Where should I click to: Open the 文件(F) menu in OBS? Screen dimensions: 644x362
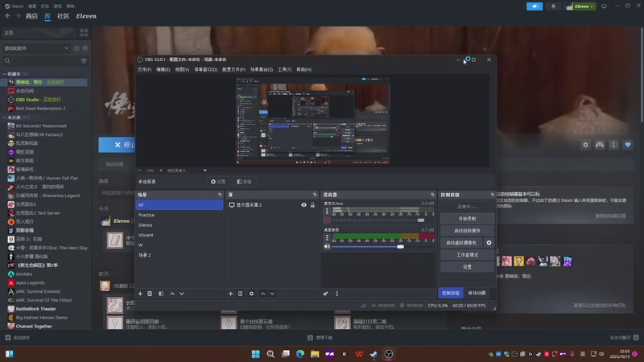[144, 70]
